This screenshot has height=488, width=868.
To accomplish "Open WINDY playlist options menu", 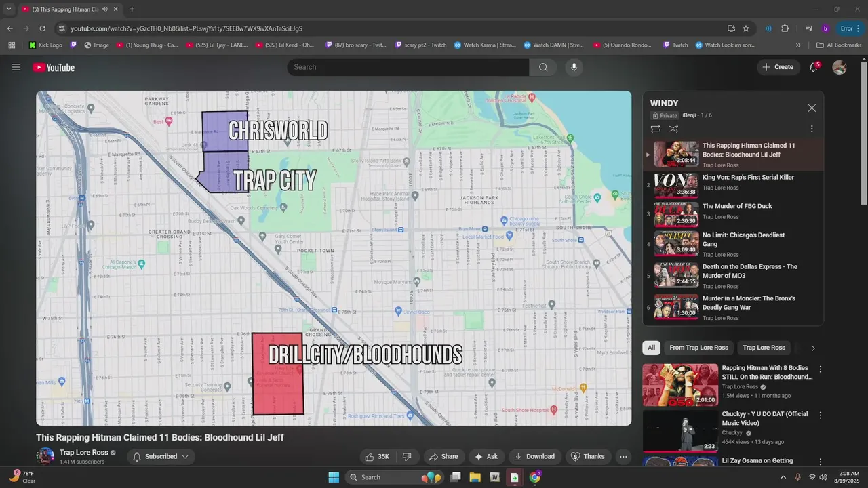I will tap(812, 129).
